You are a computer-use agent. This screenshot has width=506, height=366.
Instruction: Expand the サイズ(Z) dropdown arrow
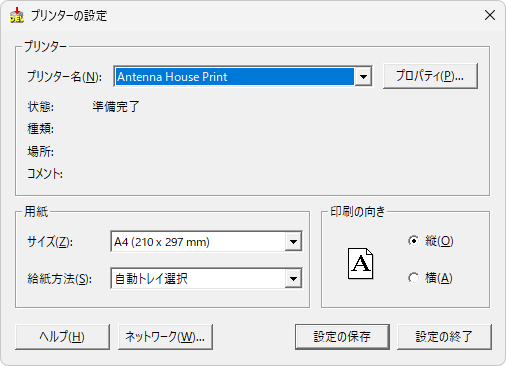point(293,242)
